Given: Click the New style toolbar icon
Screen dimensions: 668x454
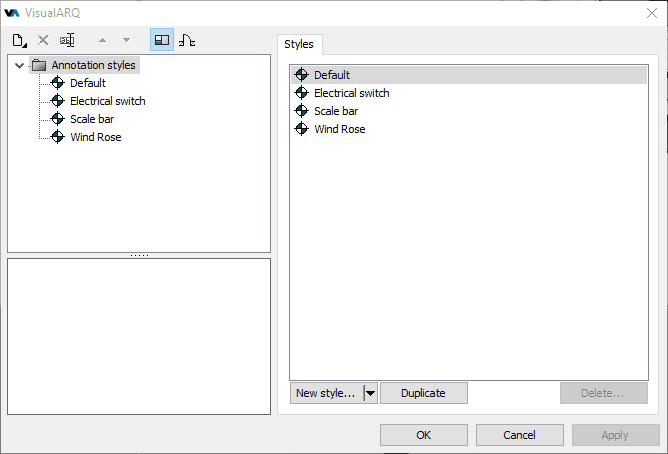Looking at the screenshot, I should click(x=19, y=40).
